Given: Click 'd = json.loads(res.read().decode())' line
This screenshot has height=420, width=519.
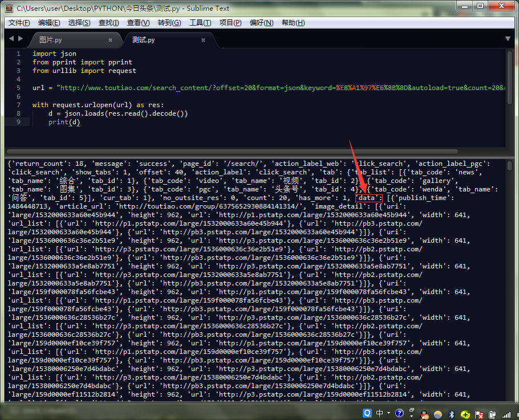Looking at the screenshot, I should [x=118, y=113].
